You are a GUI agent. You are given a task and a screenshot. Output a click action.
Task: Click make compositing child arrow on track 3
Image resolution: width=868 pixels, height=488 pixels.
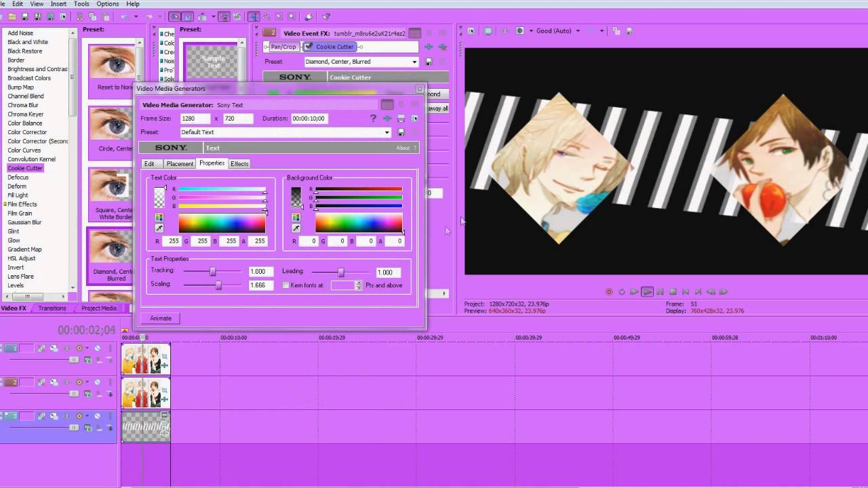[110, 428]
